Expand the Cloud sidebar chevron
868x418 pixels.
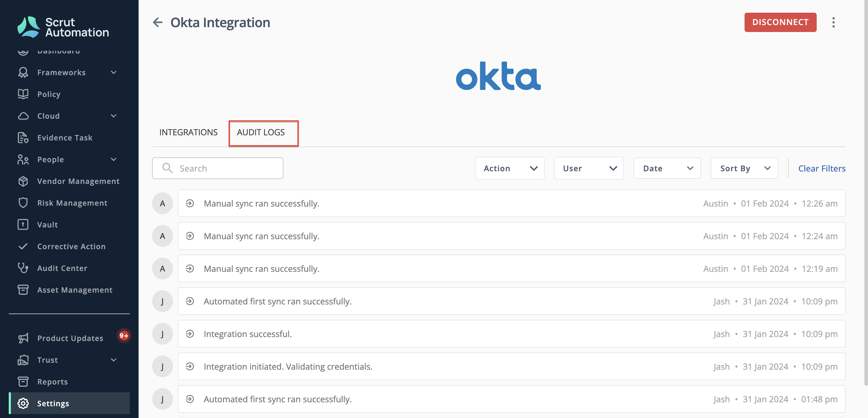(114, 116)
